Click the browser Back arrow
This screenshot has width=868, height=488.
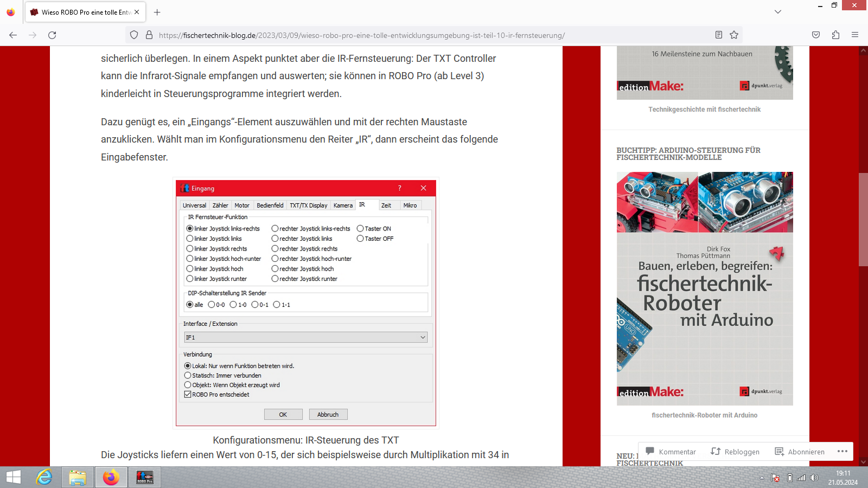(x=13, y=35)
